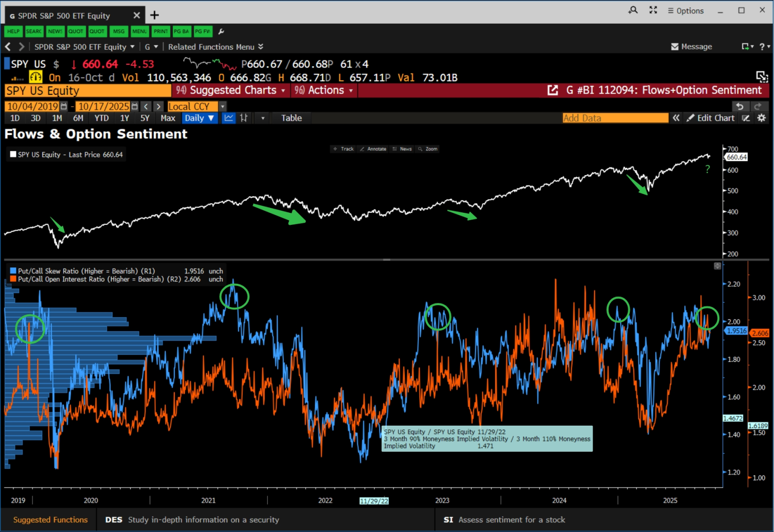
Task: Select the 1Y range tab
Action: tap(124, 118)
